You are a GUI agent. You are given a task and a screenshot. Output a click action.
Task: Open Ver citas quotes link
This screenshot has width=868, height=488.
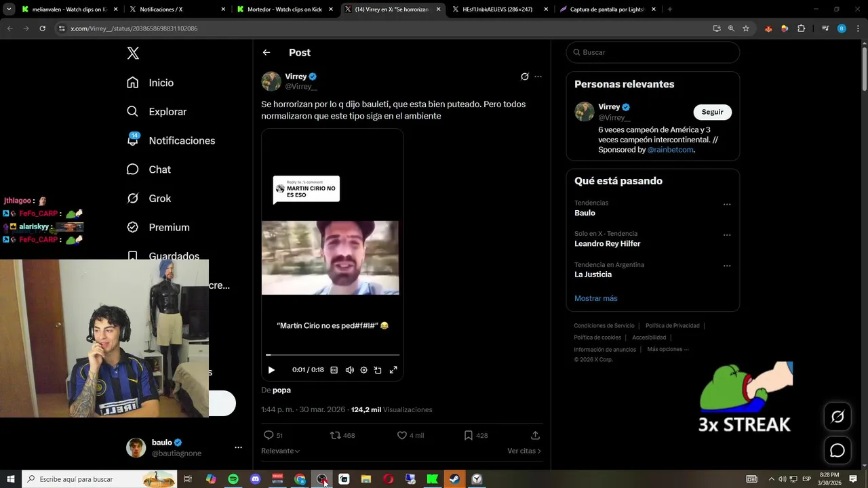524,451
